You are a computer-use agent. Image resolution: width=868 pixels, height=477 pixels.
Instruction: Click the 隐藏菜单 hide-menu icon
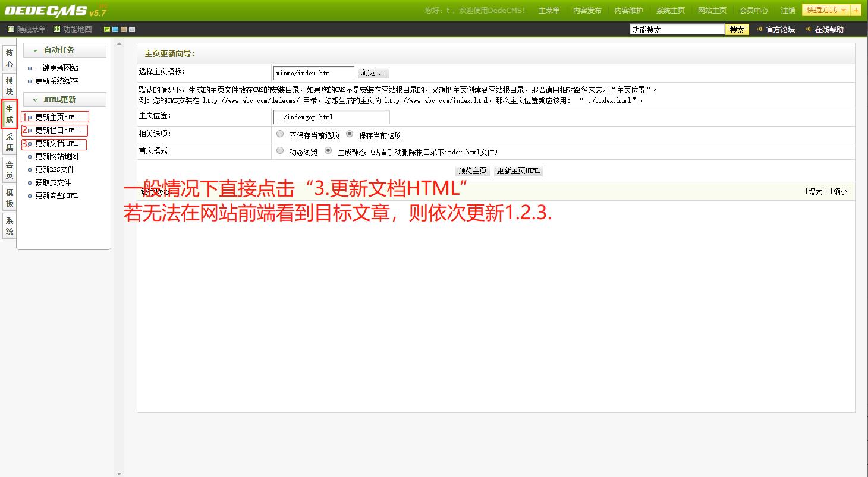click(x=11, y=29)
